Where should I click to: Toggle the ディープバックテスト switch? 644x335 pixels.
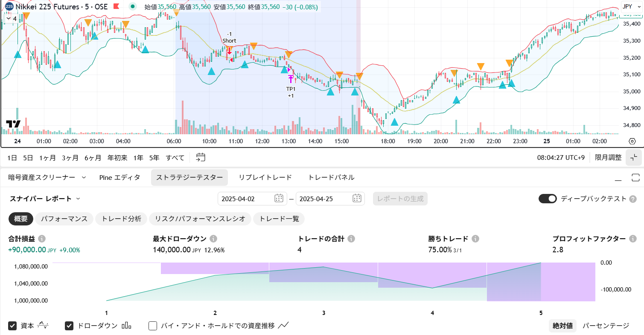(x=548, y=199)
